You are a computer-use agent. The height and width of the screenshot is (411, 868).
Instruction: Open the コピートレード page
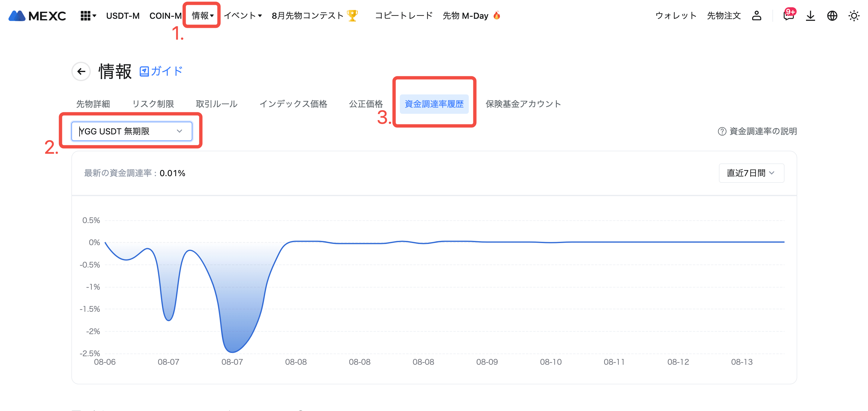pyautogui.click(x=403, y=16)
